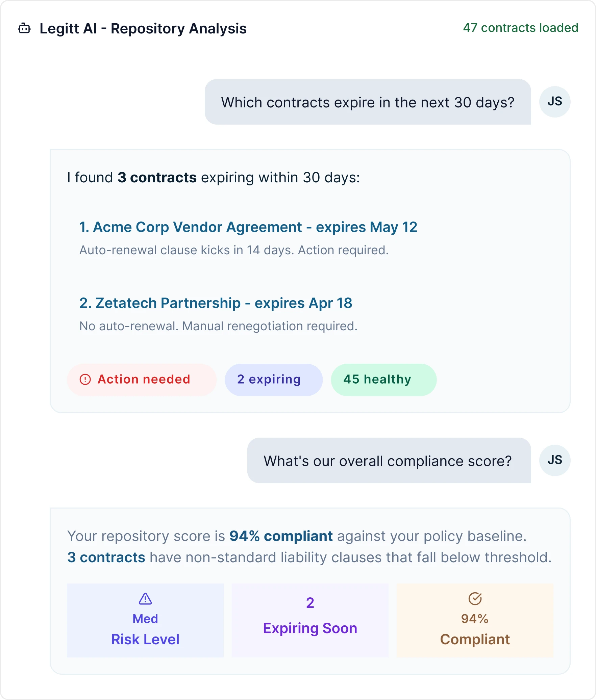The height and width of the screenshot is (700, 596).
Task: Select the Repository Analysis header title
Action: coord(143,29)
